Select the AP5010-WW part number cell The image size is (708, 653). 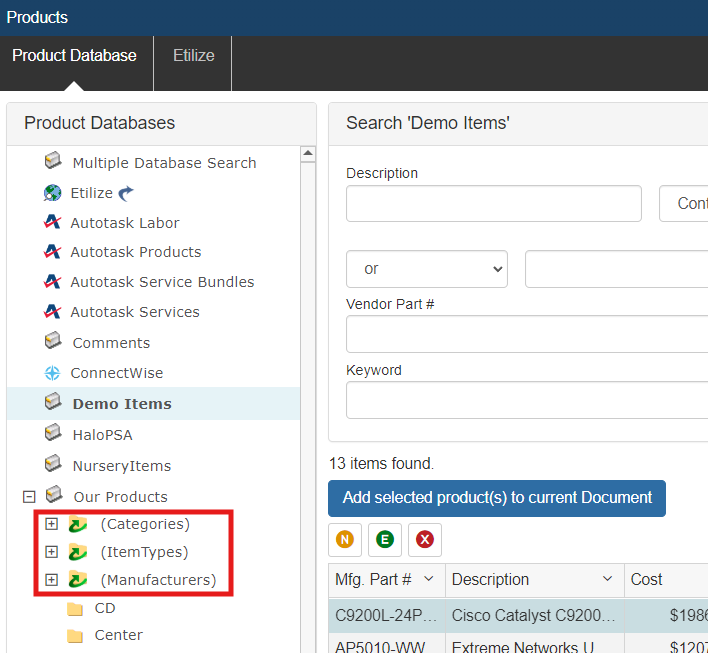tap(387, 644)
